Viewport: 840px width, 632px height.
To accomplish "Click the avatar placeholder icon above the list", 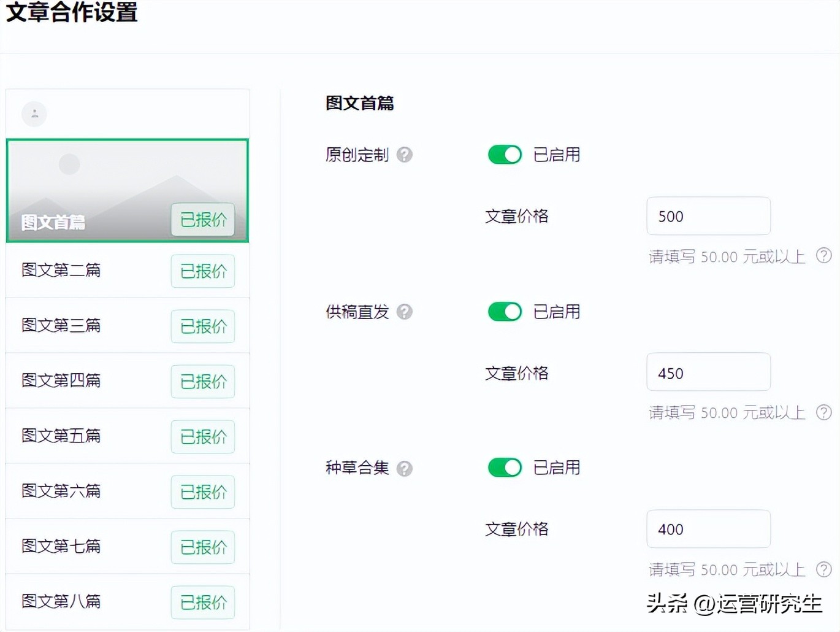I will point(34,114).
